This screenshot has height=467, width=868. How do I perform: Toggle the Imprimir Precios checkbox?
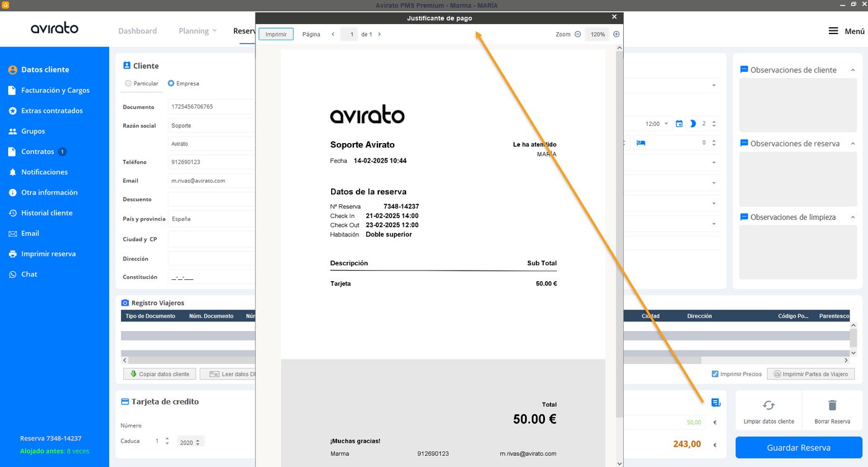click(x=715, y=374)
